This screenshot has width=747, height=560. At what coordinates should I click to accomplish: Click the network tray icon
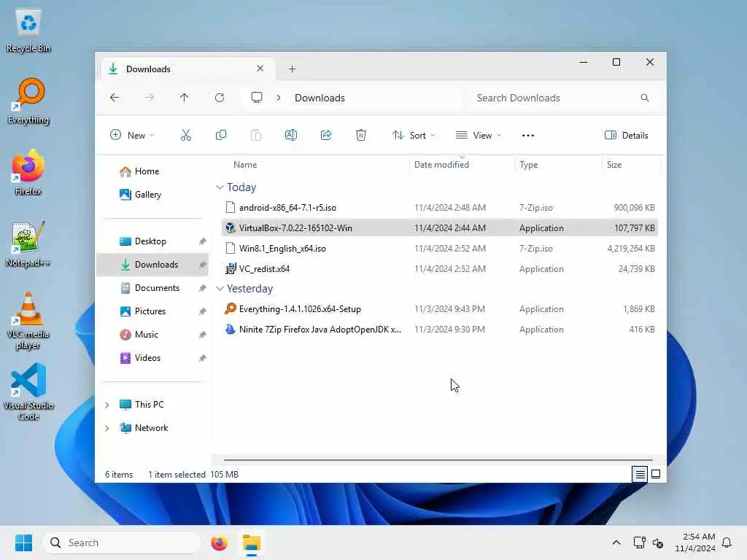(x=639, y=542)
